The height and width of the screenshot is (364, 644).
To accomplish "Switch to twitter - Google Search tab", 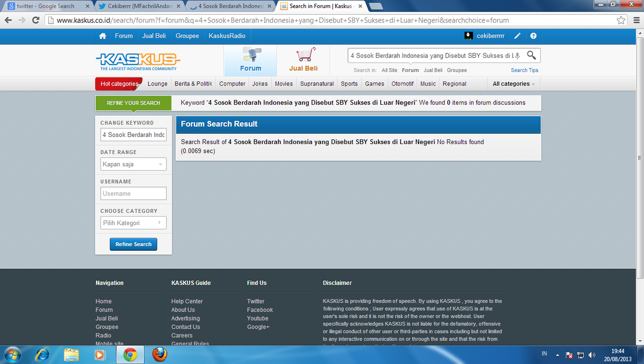I will click(46, 6).
